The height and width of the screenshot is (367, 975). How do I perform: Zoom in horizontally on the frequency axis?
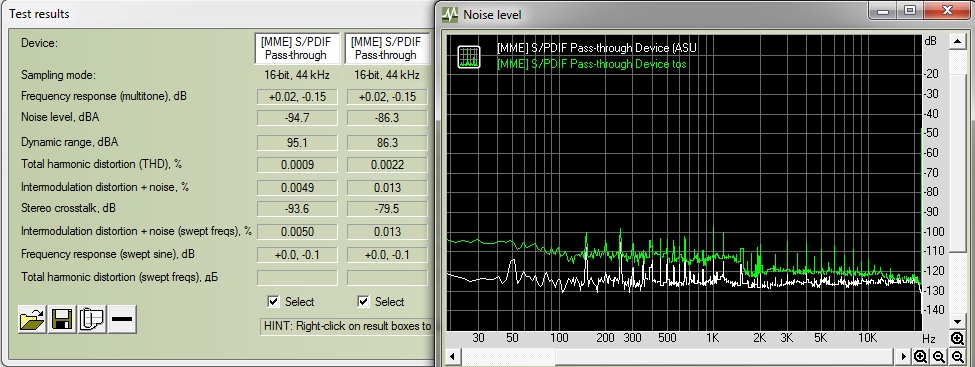click(921, 357)
